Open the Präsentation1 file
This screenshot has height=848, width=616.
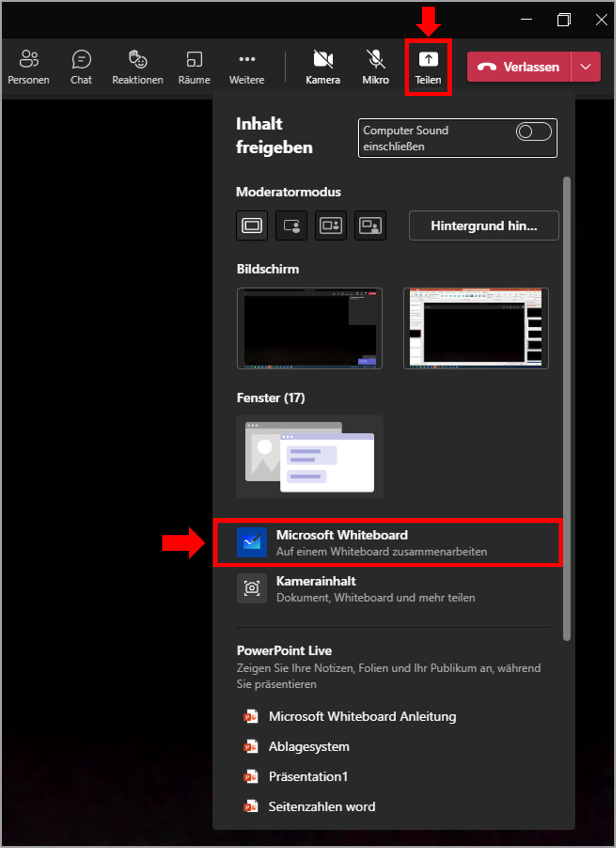click(308, 776)
